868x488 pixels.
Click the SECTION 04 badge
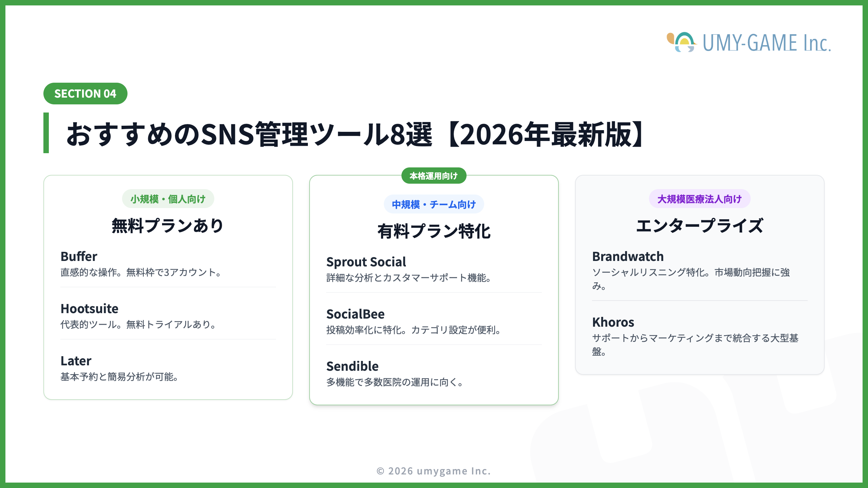(85, 94)
